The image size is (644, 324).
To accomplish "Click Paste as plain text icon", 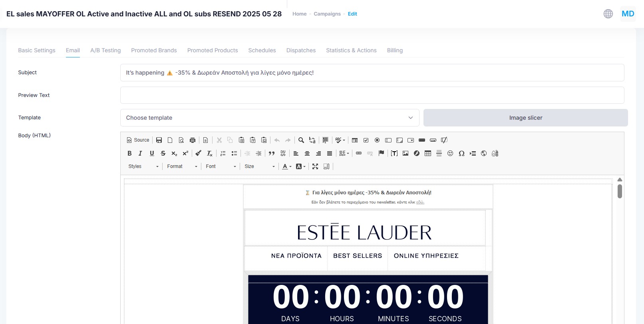I will tap(252, 140).
